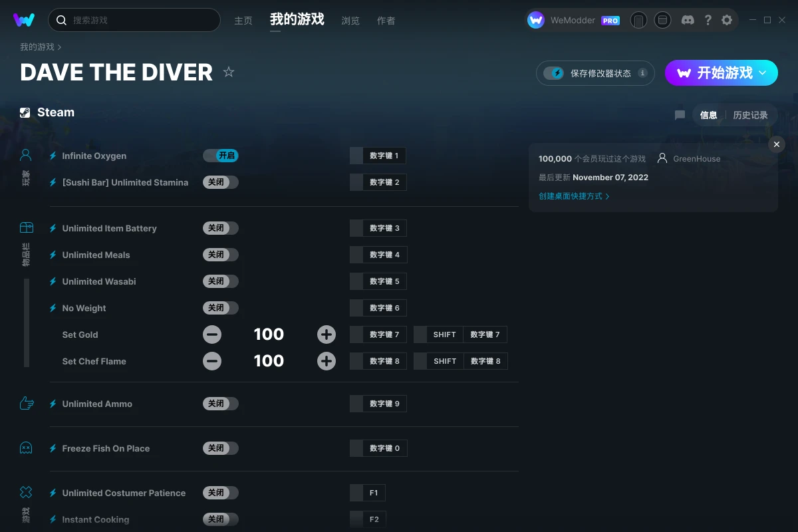Expand the start game dropdown arrow
Screen dimensions: 798x532
[x=763, y=72]
